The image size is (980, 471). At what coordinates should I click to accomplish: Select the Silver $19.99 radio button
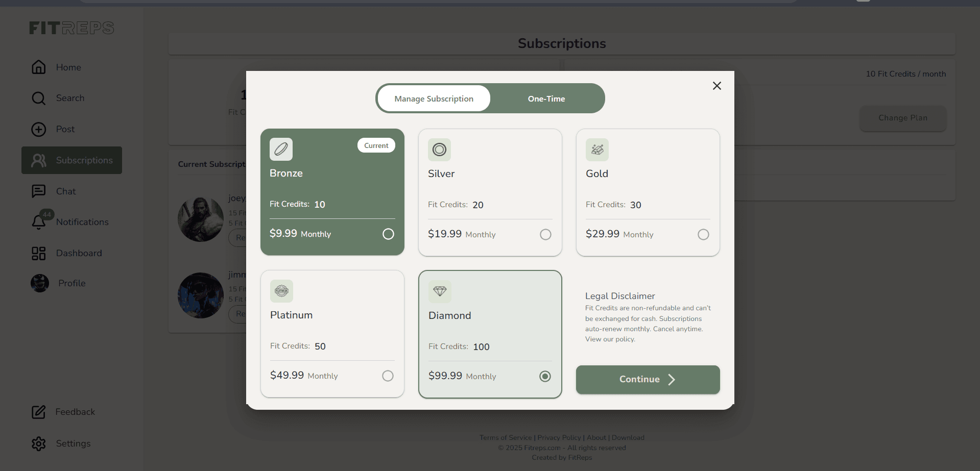pos(545,234)
